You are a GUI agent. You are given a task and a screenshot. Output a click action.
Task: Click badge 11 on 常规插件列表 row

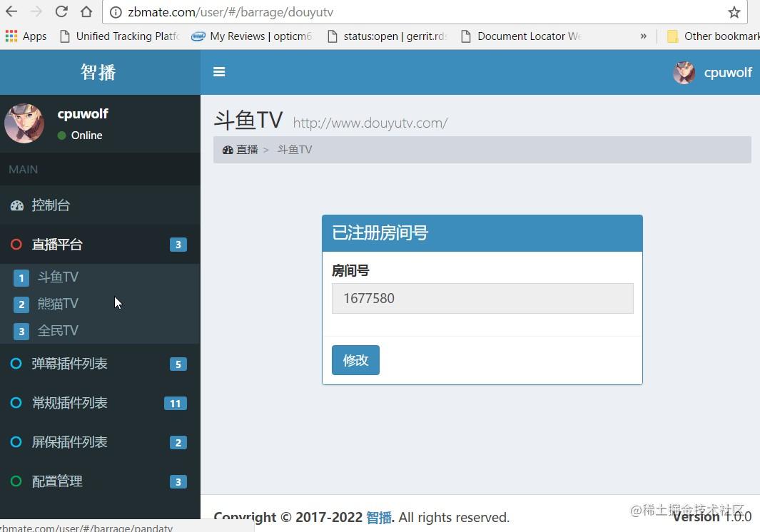click(176, 403)
